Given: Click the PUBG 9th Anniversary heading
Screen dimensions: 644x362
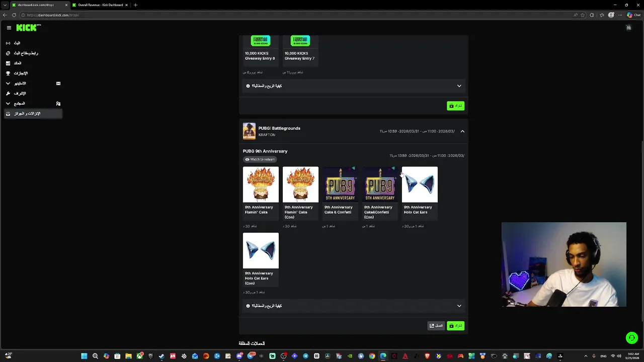Looking at the screenshot, I should [265, 151].
